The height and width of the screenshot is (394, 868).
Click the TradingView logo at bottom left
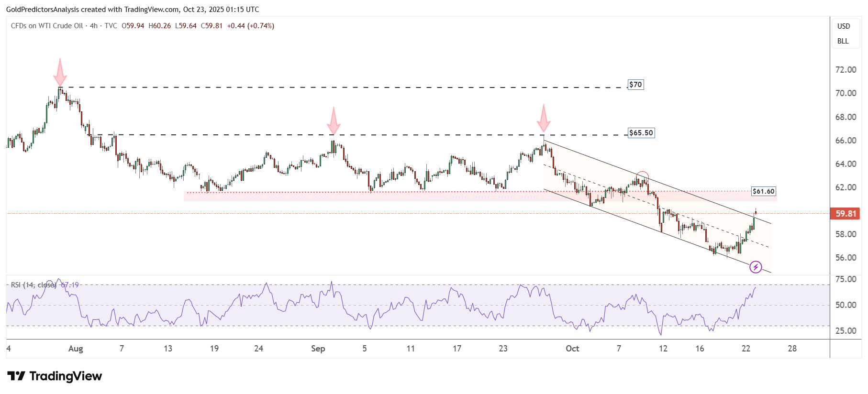(55, 376)
